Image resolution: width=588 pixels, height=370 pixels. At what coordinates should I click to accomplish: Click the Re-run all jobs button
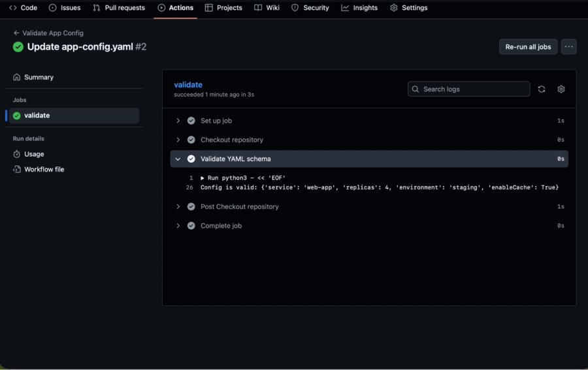pyautogui.click(x=528, y=47)
